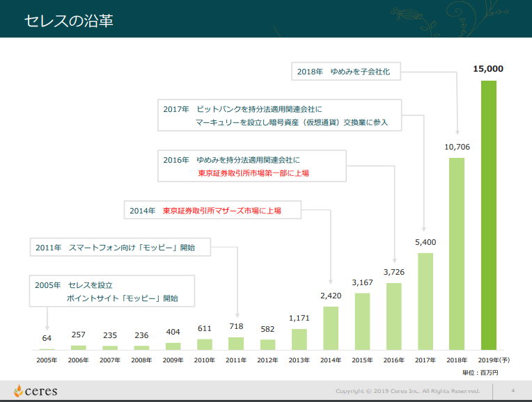Select the 2017年 bar in the chart
The width and height of the screenshot is (532, 402).
tap(425, 301)
